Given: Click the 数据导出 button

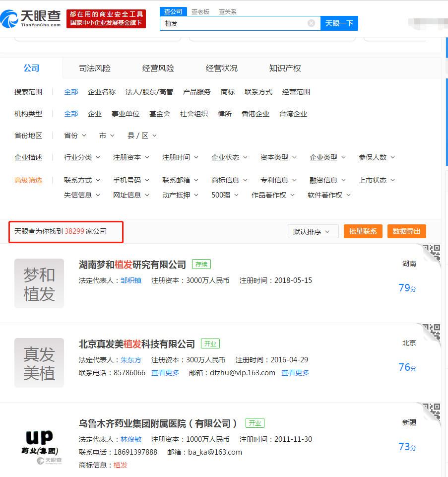Looking at the screenshot, I should click(x=406, y=232).
